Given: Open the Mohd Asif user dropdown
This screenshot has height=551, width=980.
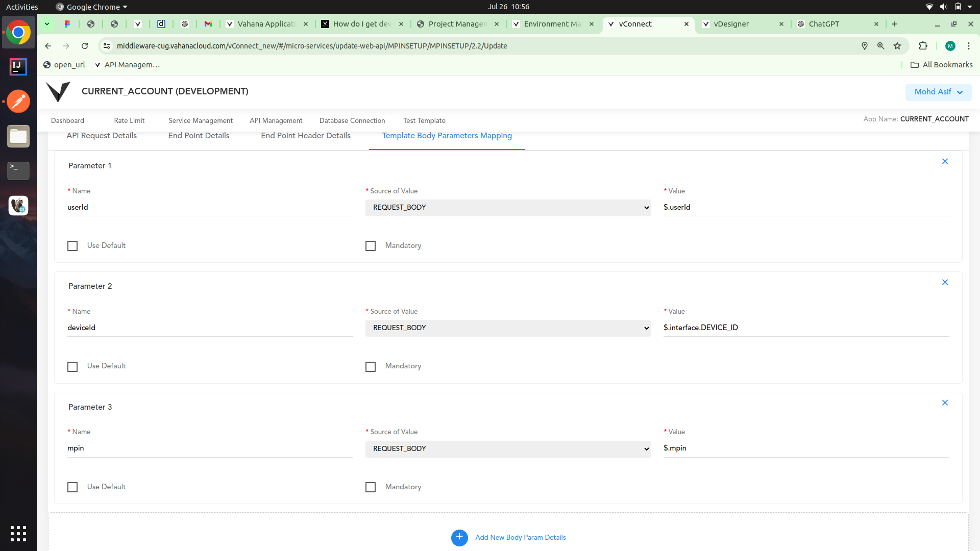Looking at the screenshot, I should pyautogui.click(x=938, y=92).
